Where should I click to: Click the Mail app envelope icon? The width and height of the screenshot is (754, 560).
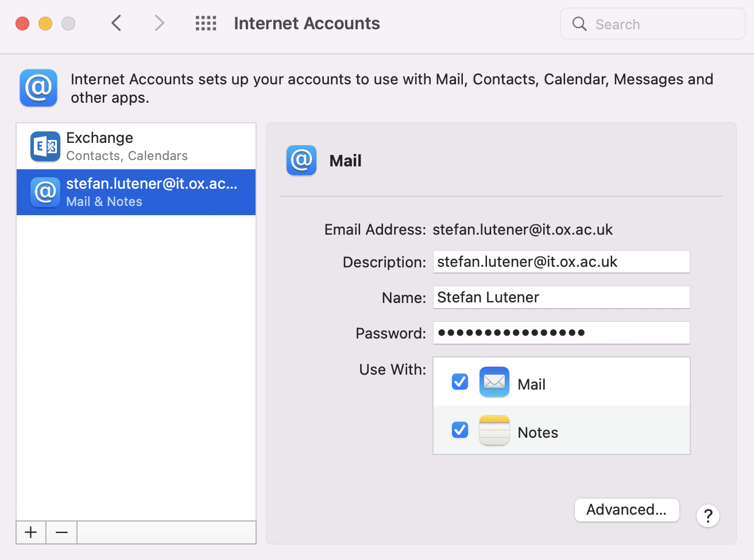point(494,382)
